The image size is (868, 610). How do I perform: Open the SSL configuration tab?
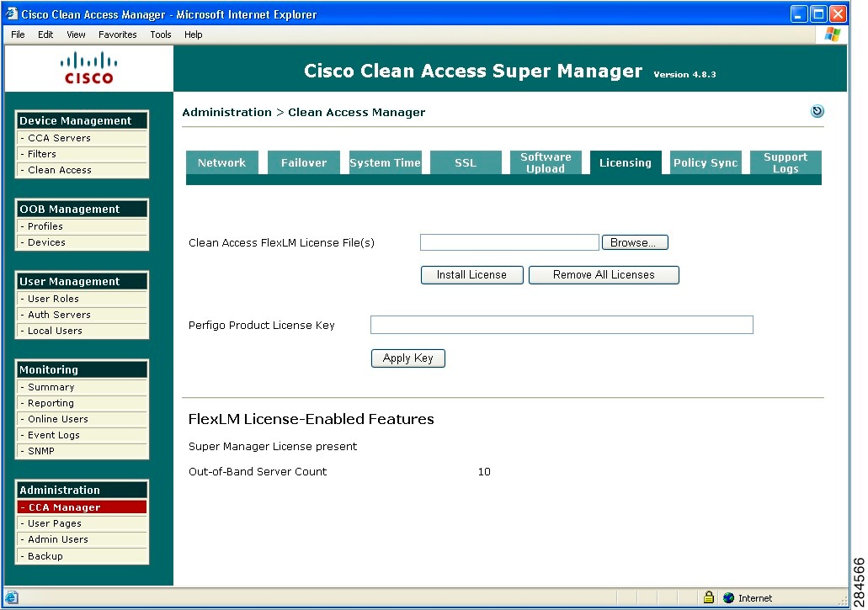(x=466, y=162)
